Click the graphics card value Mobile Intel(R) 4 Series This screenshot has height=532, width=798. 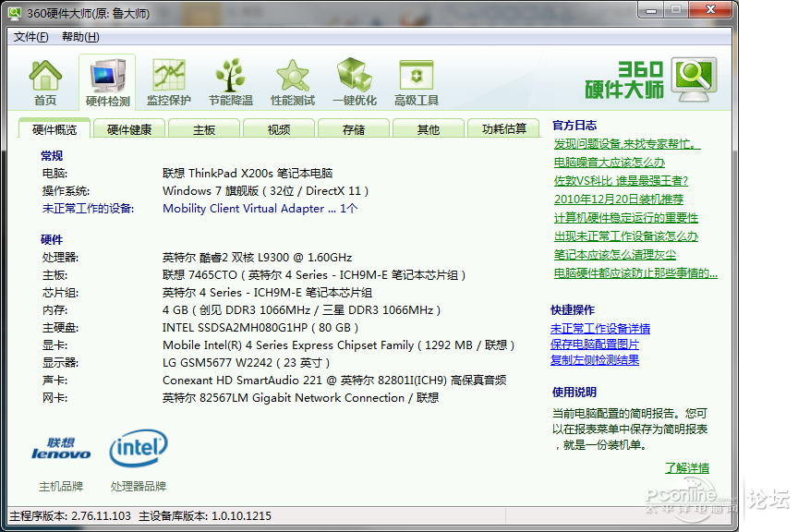coord(338,345)
